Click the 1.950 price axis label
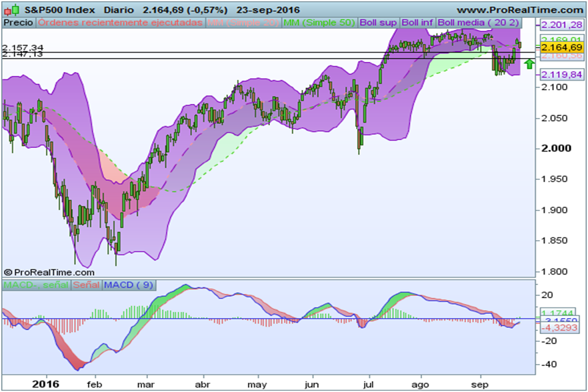 [554, 179]
